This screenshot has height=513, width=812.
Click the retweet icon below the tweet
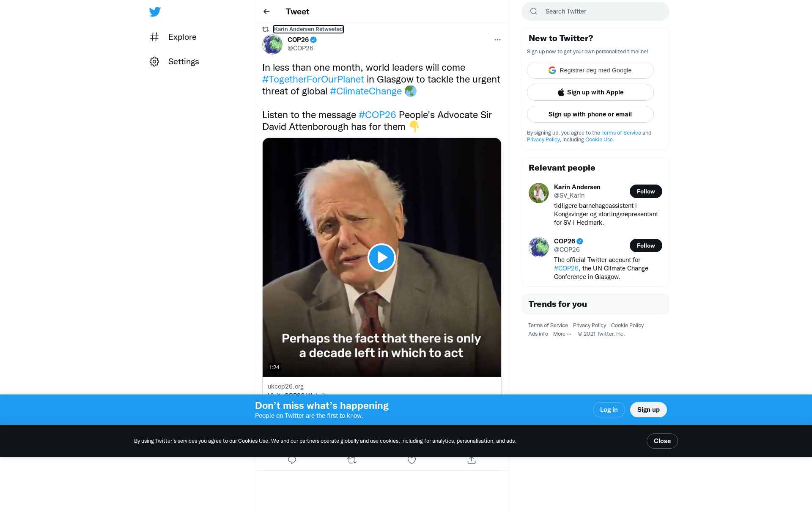pos(352,461)
